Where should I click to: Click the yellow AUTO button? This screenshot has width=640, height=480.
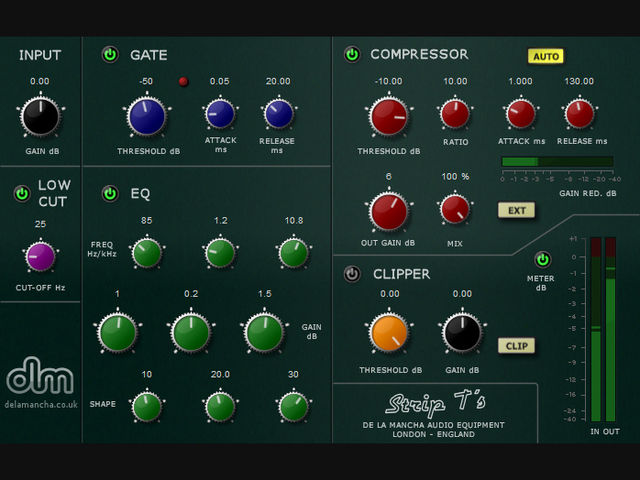point(546,56)
